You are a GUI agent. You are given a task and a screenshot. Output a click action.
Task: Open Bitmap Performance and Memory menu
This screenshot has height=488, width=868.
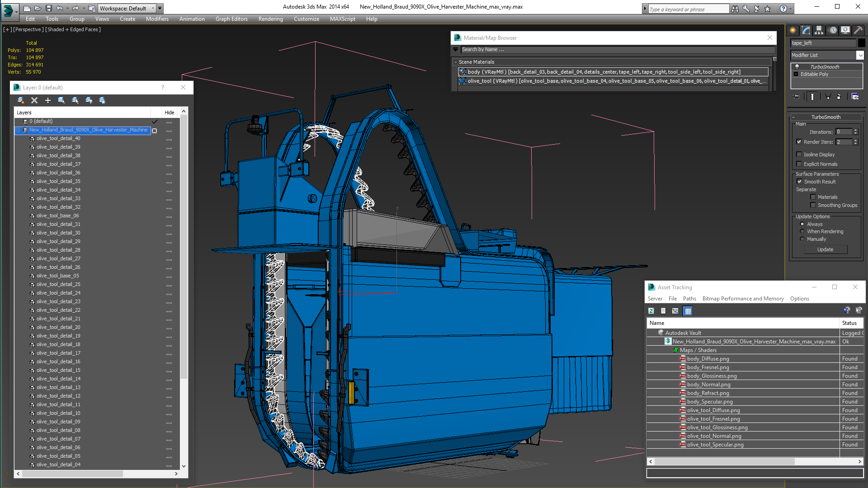point(743,299)
